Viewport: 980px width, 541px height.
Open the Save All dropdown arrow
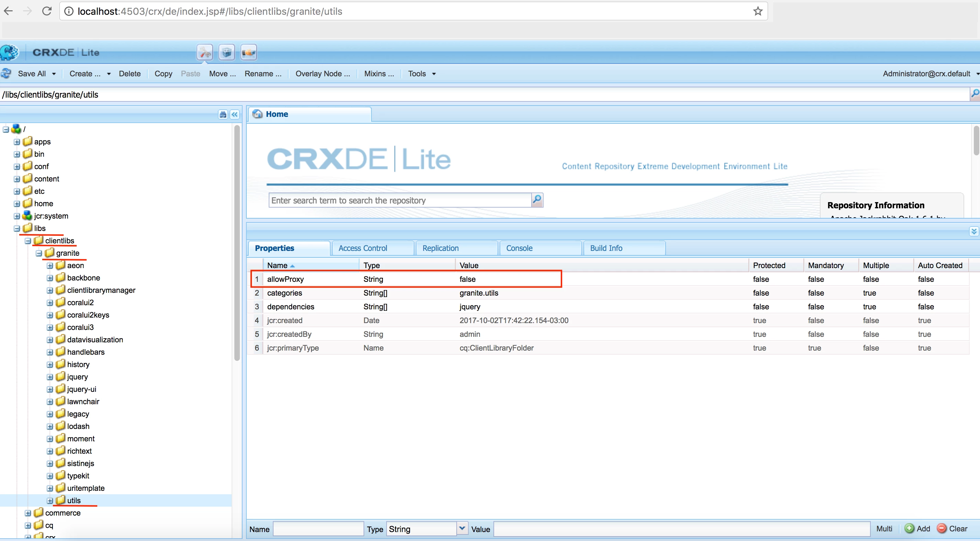click(x=54, y=74)
